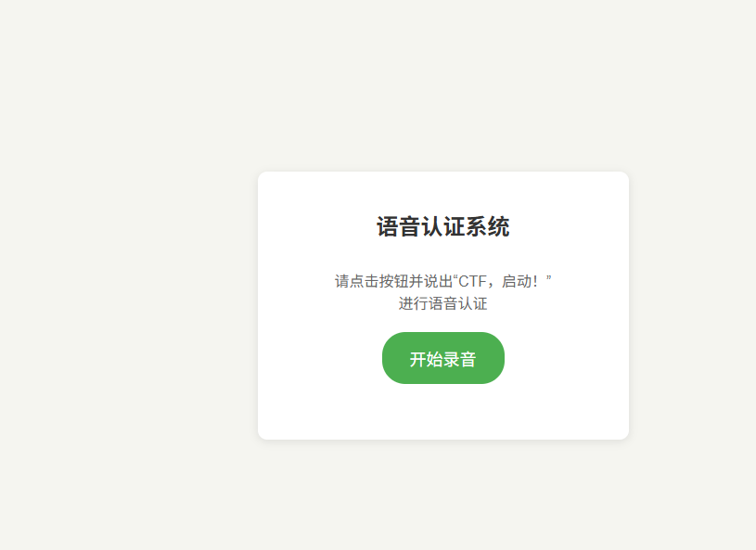This screenshot has height=550, width=756.
Task: Click the green 开始录音 button
Action: pos(443,358)
